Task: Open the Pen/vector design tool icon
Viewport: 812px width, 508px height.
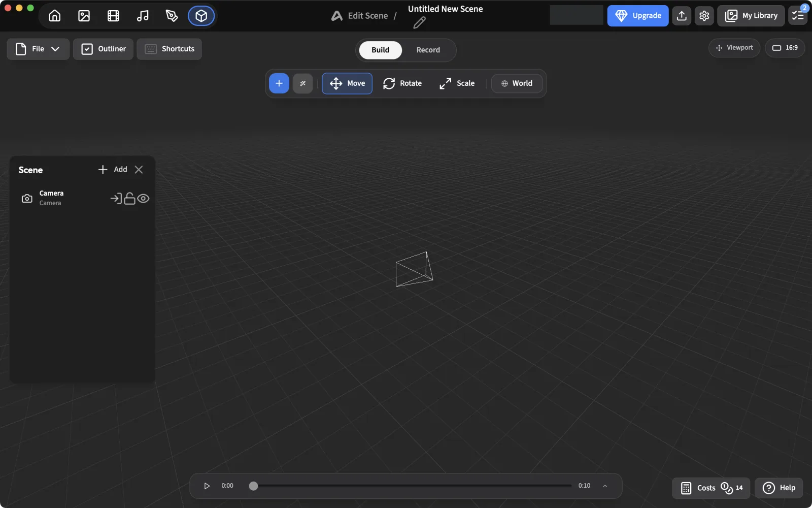Action: pyautogui.click(x=172, y=16)
